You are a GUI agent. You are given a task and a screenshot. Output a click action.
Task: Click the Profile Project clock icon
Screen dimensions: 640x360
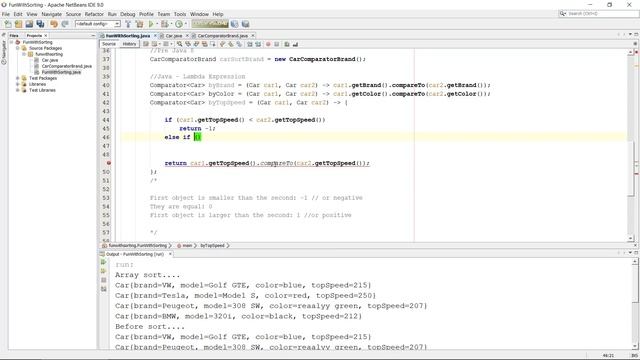(178, 24)
